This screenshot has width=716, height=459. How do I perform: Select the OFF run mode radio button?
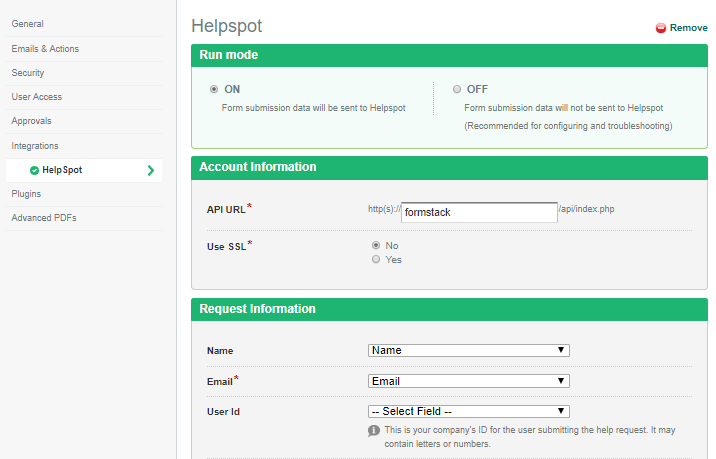point(457,89)
